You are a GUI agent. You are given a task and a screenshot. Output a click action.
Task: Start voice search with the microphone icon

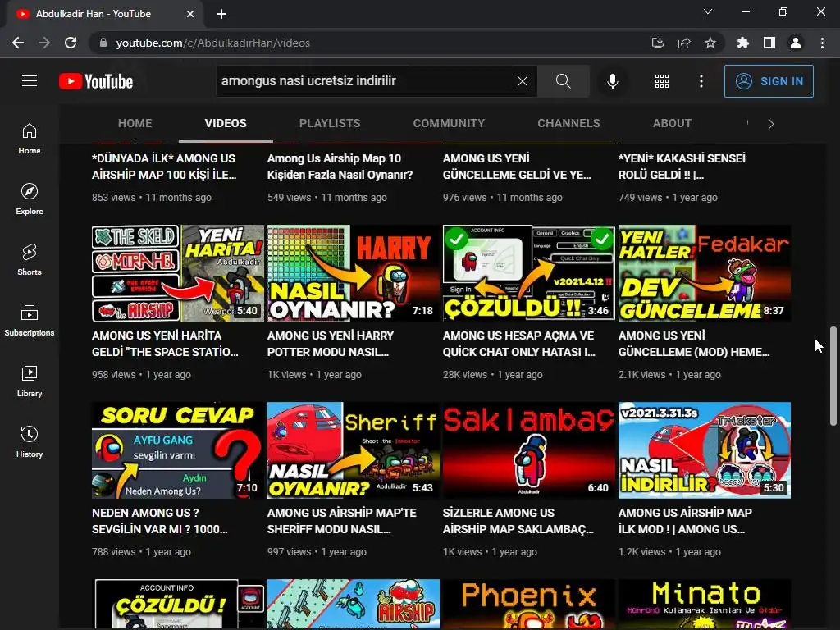(x=612, y=81)
